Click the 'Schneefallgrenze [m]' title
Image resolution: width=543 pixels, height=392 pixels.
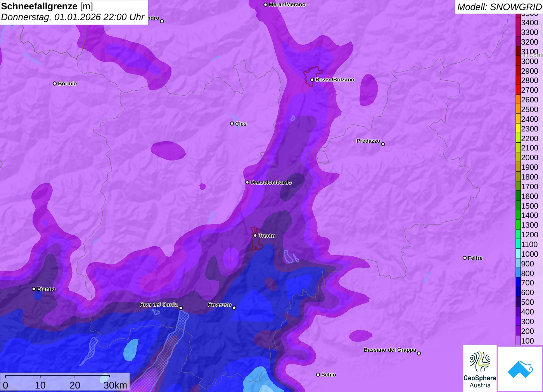pyautogui.click(x=47, y=6)
